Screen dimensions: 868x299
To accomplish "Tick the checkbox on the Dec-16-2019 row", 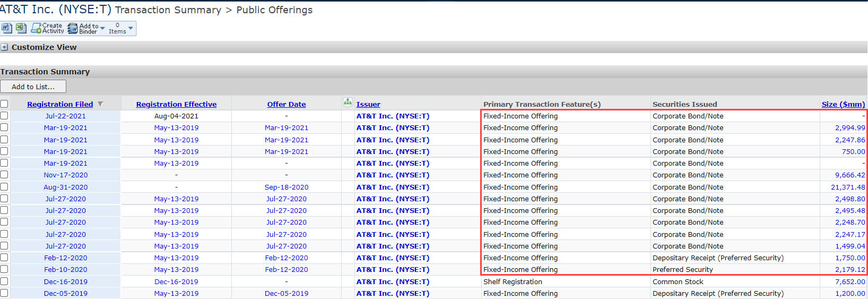I will tap(4, 281).
